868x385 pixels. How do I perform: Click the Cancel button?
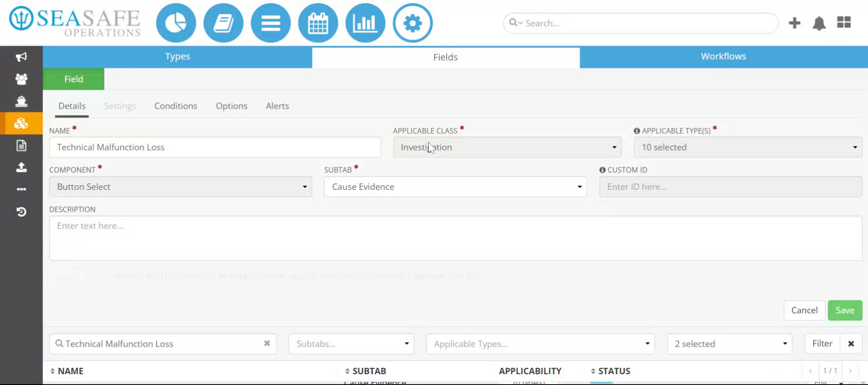(x=804, y=310)
